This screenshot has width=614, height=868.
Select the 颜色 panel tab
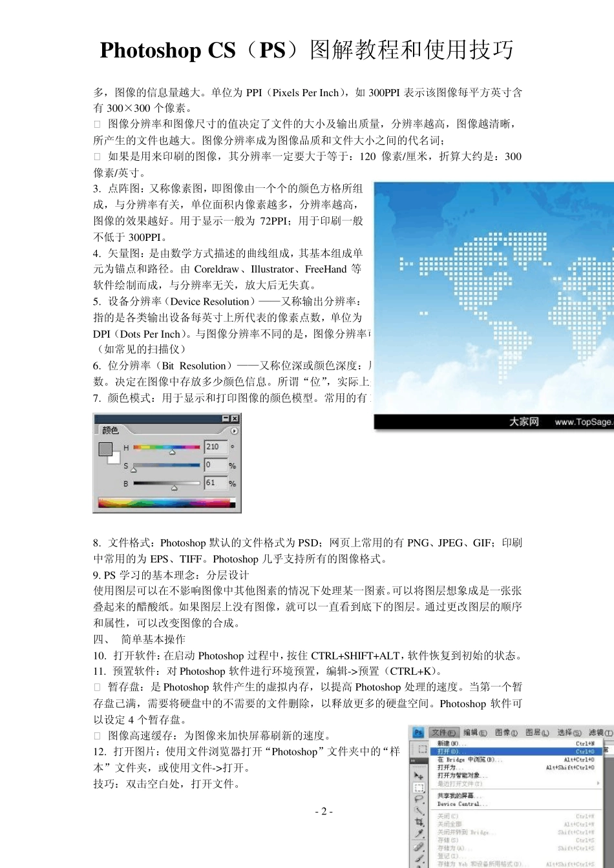111,430
